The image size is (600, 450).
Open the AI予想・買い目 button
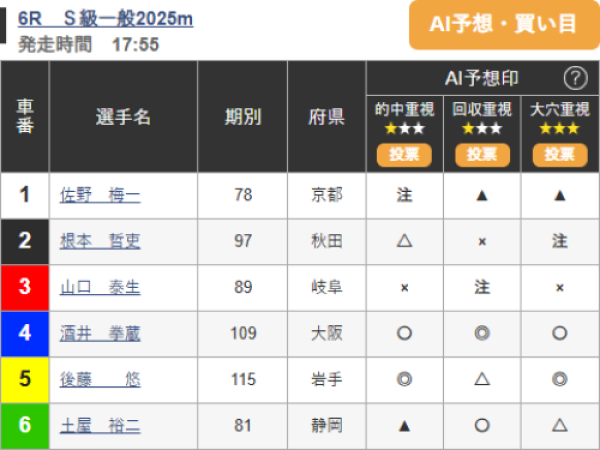tap(504, 24)
